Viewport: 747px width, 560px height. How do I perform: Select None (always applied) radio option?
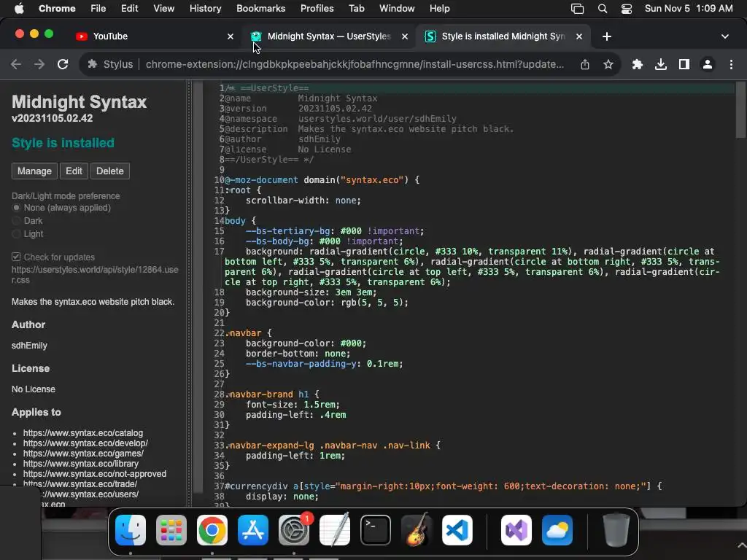point(16,208)
